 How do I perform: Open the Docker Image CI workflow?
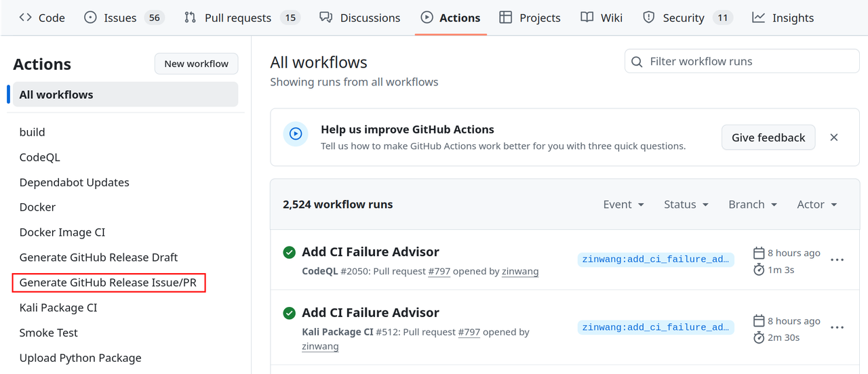(62, 232)
